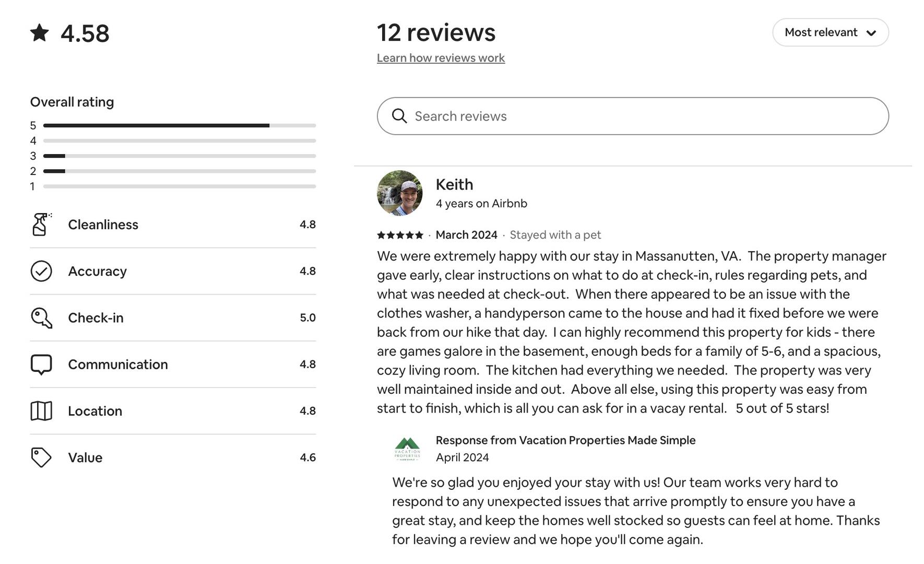Click the Accuracy checkmark circle icon
This screenshot has width=924, height=564.
point(41,271)
